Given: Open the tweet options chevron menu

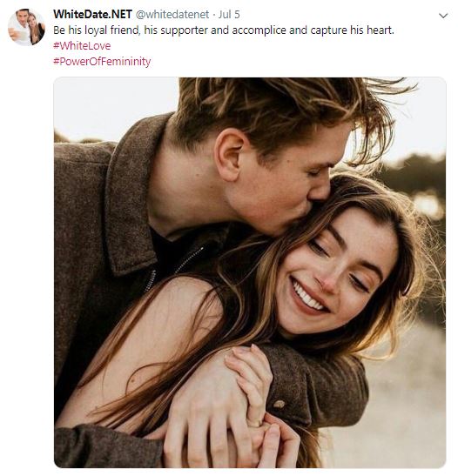Looking at the screenshot, I should 443,16.
